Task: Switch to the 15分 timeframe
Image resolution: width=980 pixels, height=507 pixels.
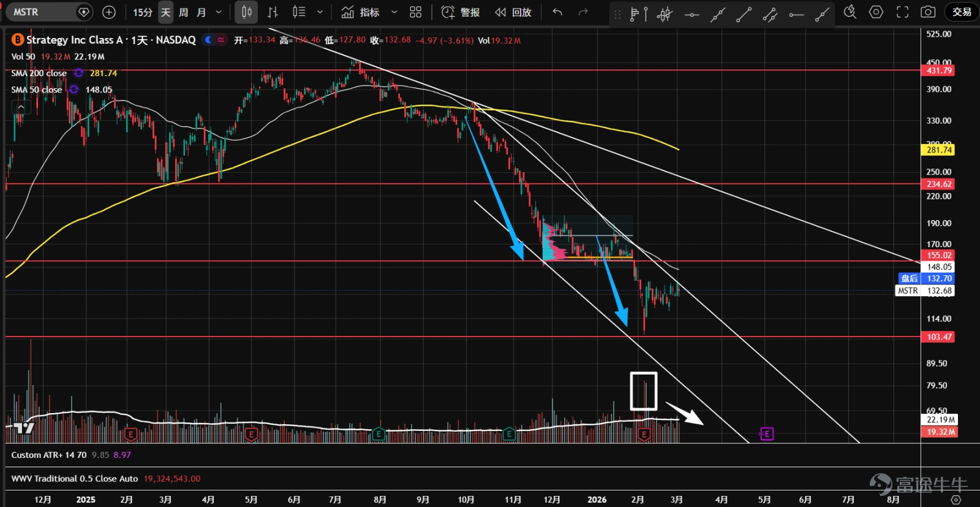Action: click(143, 12)
